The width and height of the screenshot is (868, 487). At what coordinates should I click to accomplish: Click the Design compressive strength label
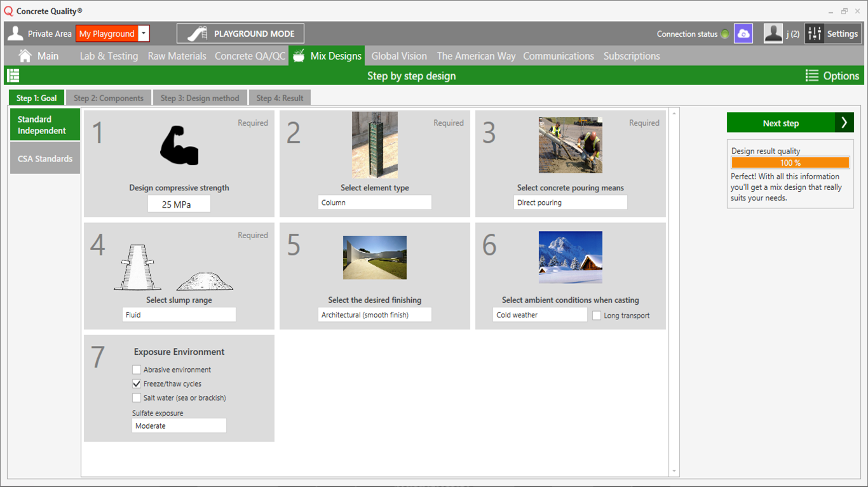pyautogui.click(x=179, y=188)
